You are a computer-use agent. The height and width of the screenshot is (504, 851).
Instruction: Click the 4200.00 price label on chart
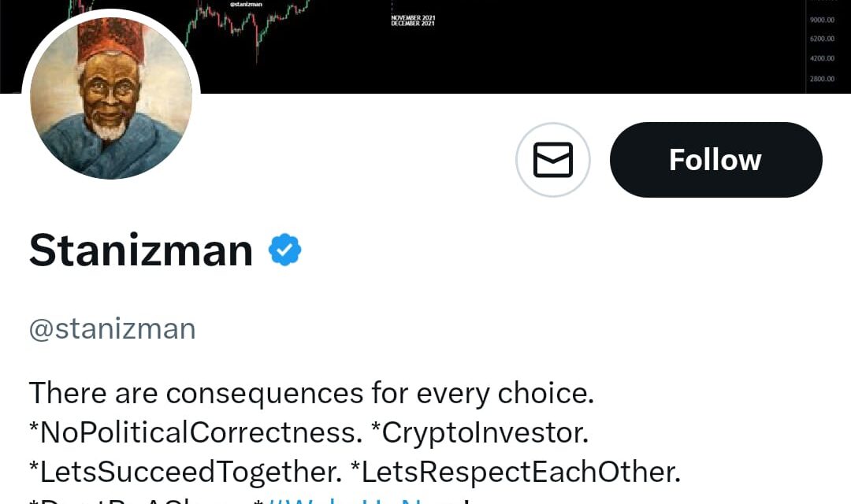822,59
